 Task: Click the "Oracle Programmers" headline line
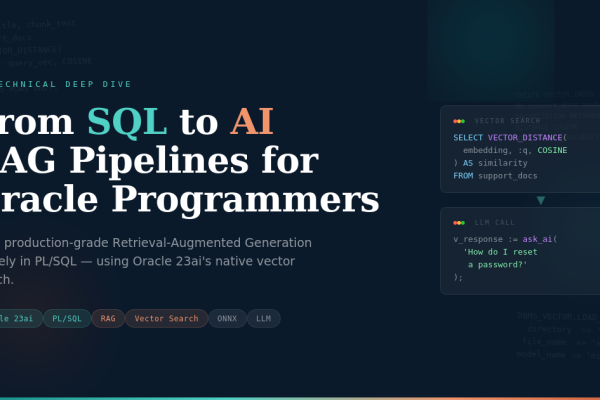[190, 198]
